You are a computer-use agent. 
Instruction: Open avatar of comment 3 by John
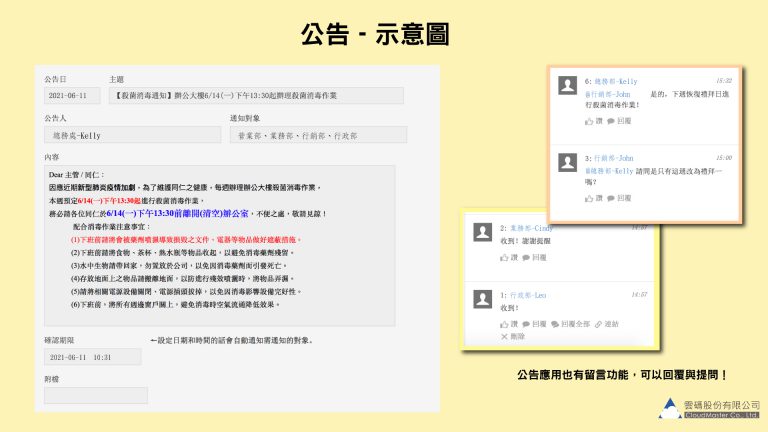(568, 163)
